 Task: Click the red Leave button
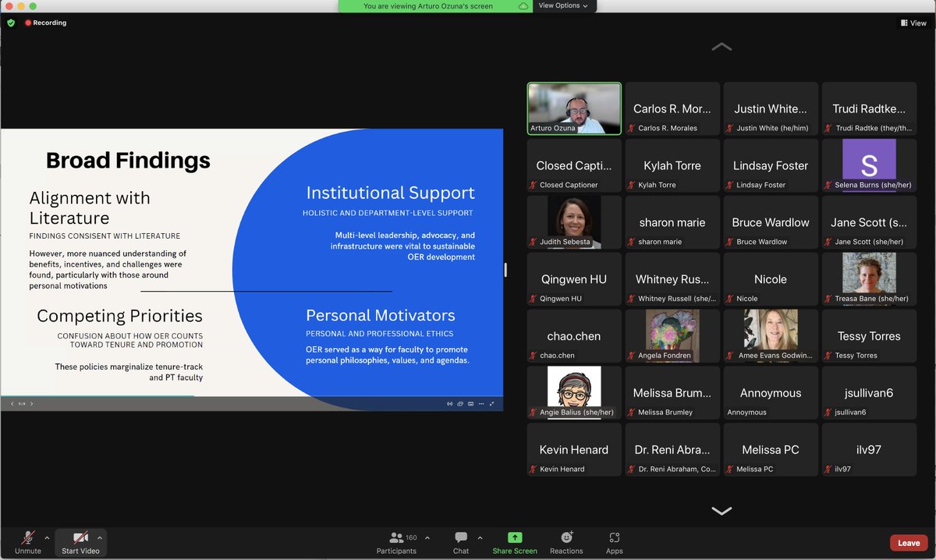click(909, 543)
